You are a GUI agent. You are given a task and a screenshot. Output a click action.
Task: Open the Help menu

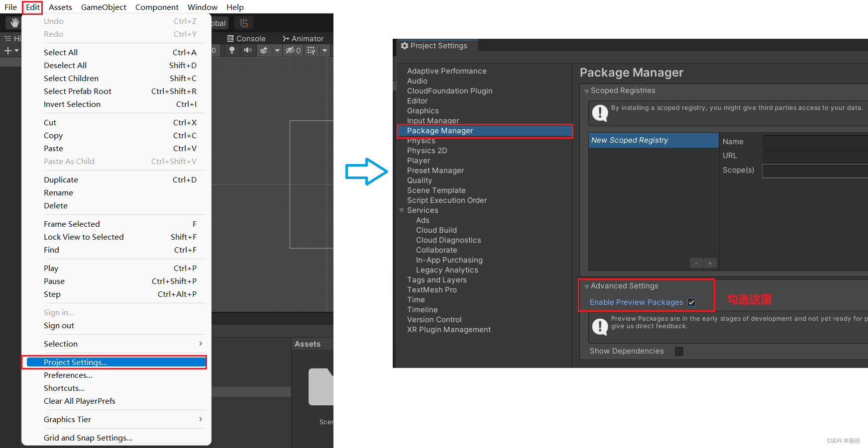(x=235, y=7)
